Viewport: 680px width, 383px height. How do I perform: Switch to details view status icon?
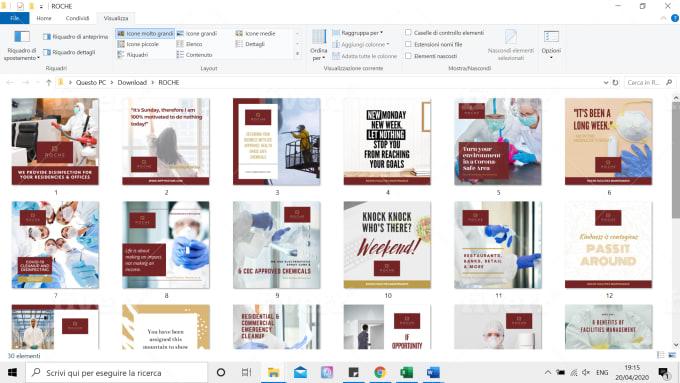(x=660, y=355)
